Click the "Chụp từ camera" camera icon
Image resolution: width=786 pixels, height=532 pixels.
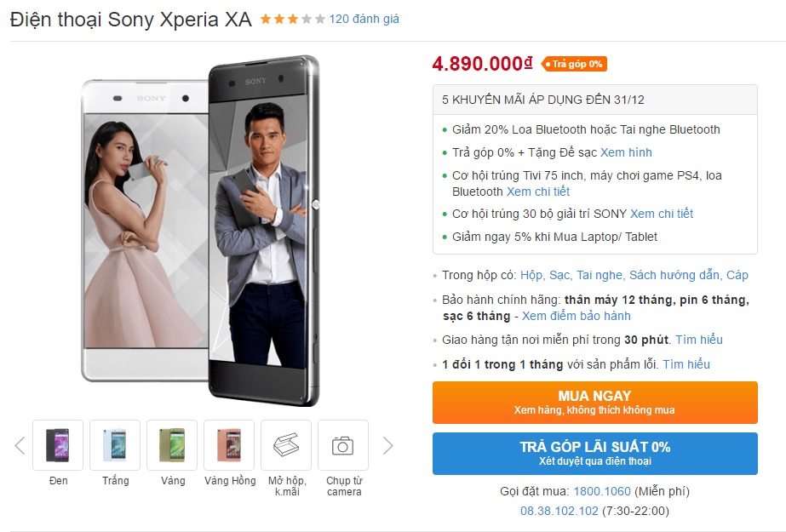coord(343,443)
